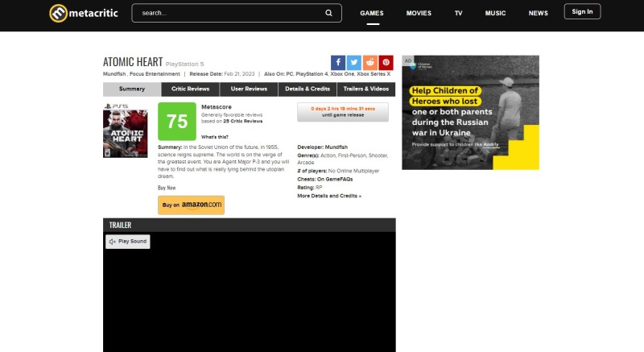Click the green 75 Metascore box
The height and width of the screenshot is (352, 644).
[x=177, y=121]
